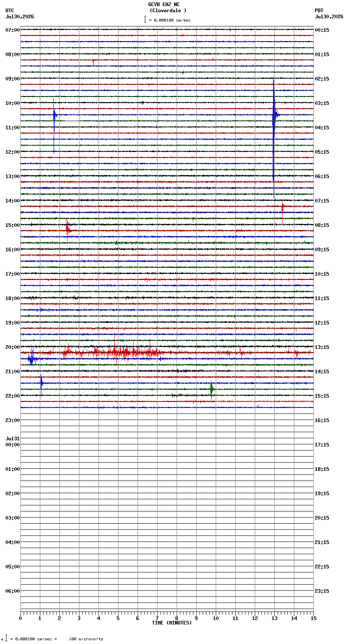This screenshot has height=644, width=346.
Task: Click the 5 tick label on time axis
Action: click(x=118, y=618)
